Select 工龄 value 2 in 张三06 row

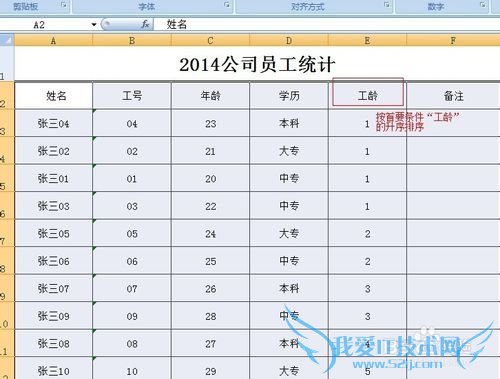point(367,261)
